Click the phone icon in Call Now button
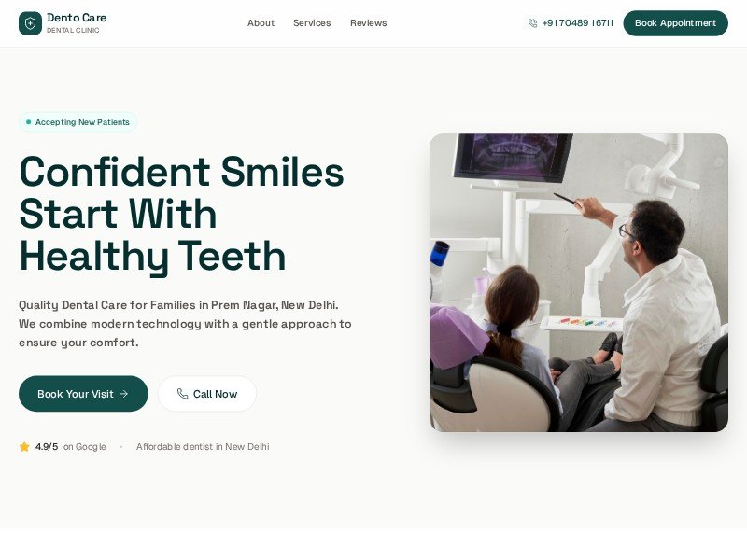The width and height of the screenshot is (747, 560). [x=182, y=394]
